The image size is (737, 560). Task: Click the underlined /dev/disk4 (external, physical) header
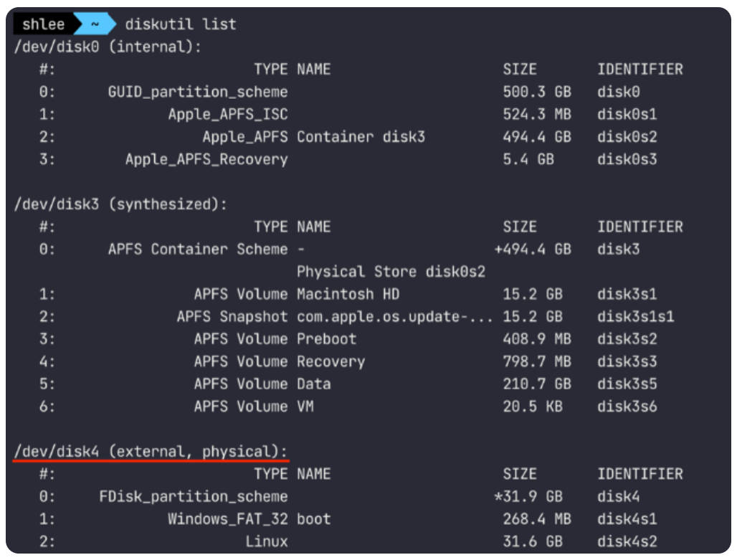click(x=151, y=452)
